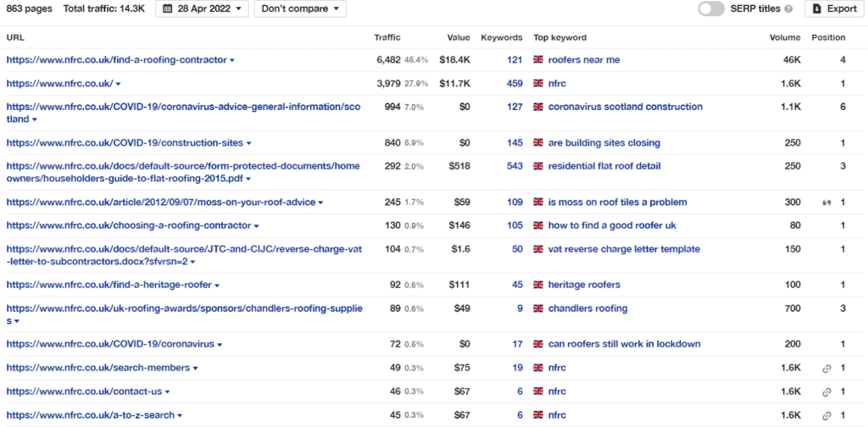Screen dimensions: 868x427
Task: Sort by the Traffic column header
Action: [x=387, y=37]
